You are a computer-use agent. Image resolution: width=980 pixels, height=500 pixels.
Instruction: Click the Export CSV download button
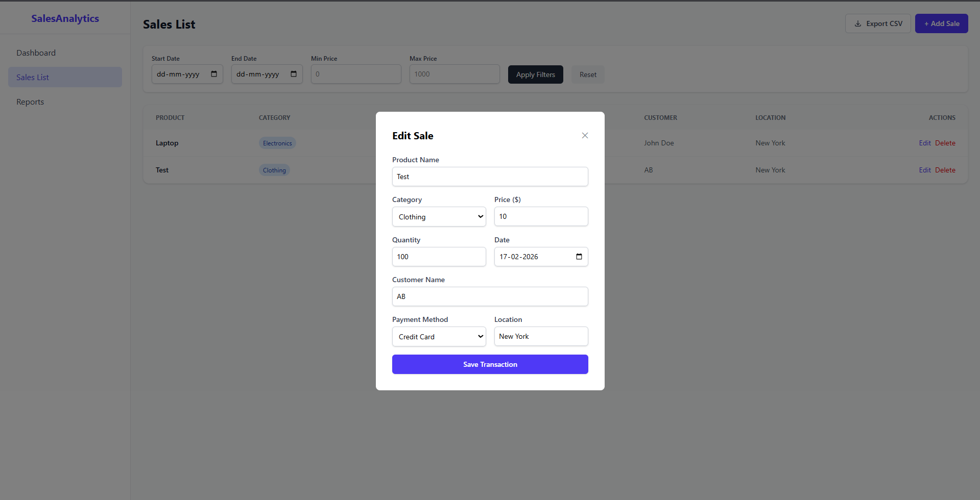tap(877, 23)
